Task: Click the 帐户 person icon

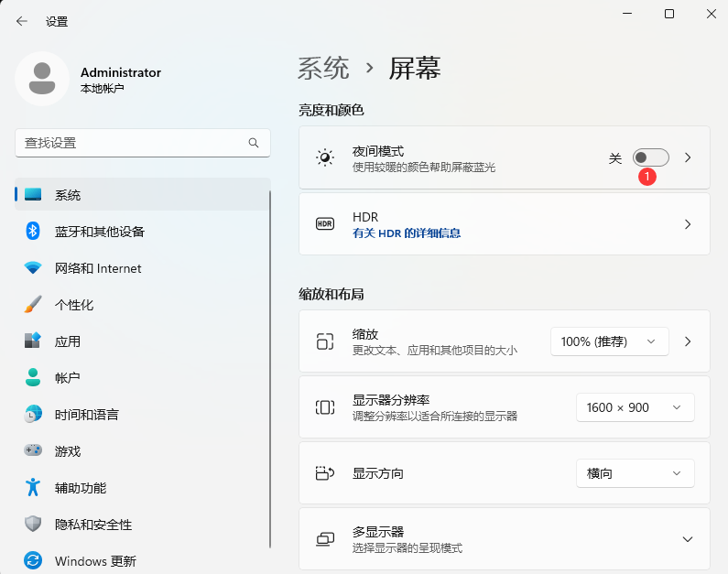Action: 33,377
